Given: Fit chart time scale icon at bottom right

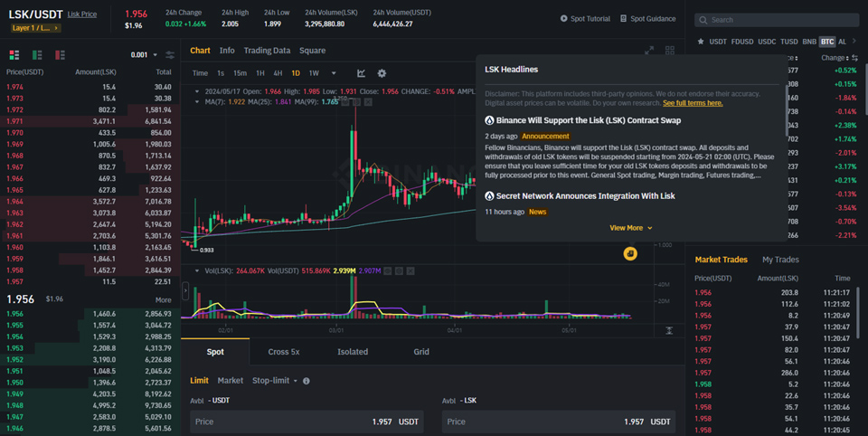Looking at the screenshot, I should click(x=669, y=331).
